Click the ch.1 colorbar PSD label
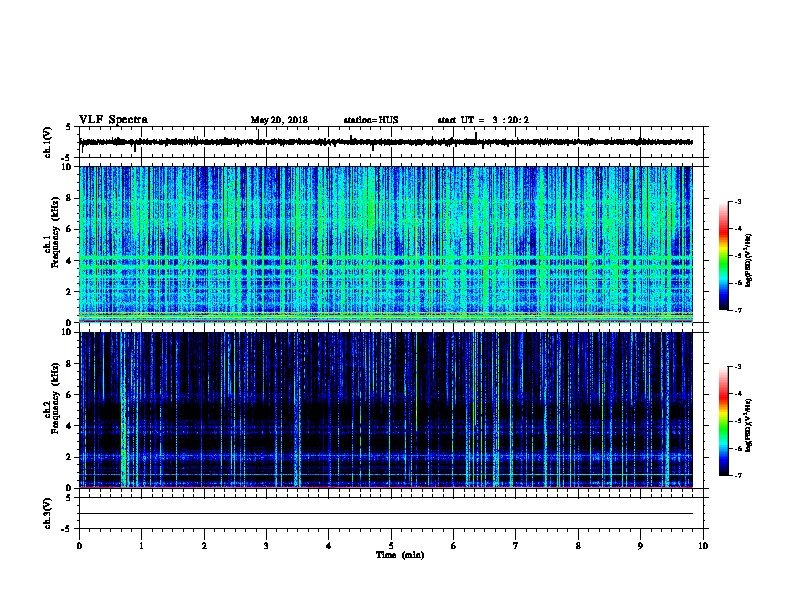The image size is (792, 612). pyautogui.click(x=748, y=260)
